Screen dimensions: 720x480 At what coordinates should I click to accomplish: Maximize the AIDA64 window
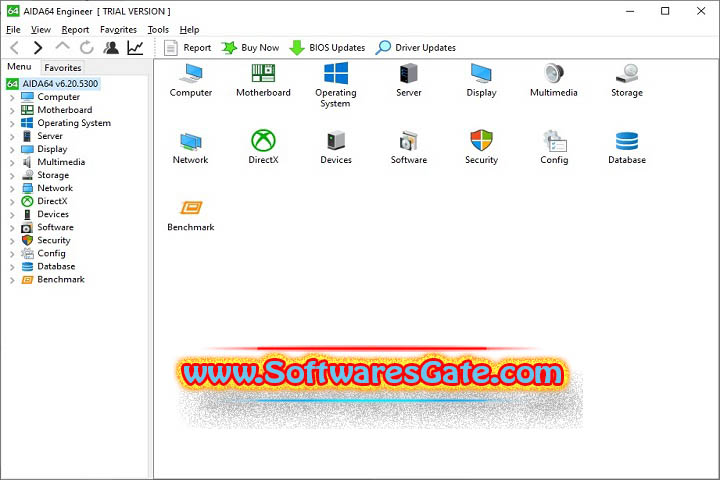click(x=665, y=11)
